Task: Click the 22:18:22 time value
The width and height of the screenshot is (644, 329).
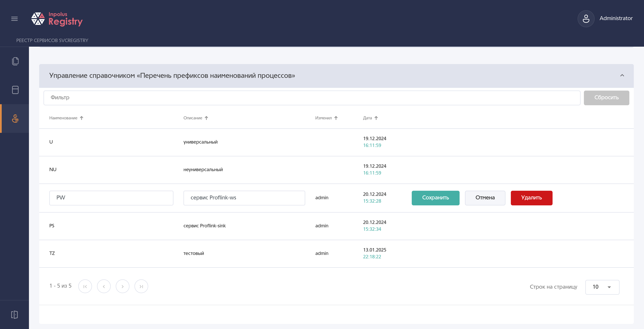Action: (372, 257)
